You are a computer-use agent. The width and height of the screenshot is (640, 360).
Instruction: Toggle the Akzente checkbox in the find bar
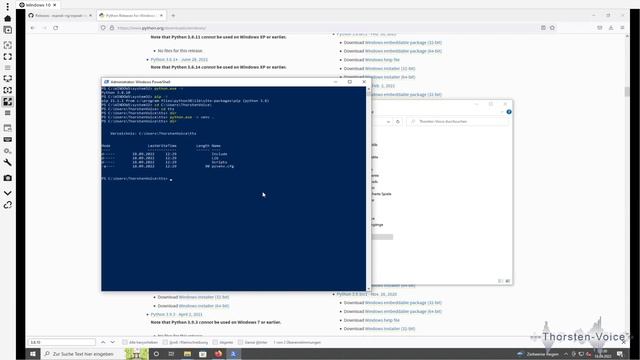[215, 342]
